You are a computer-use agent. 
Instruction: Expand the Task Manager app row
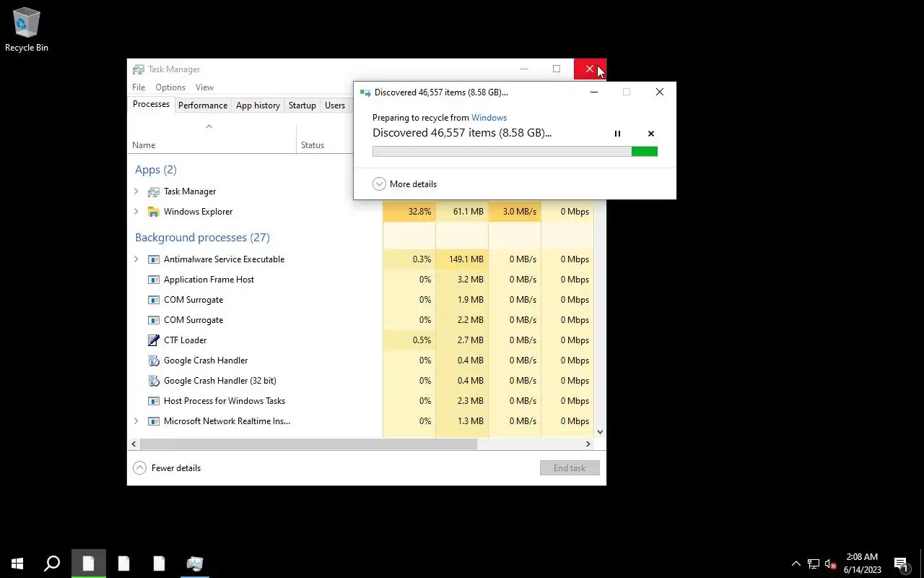(136, 191)
